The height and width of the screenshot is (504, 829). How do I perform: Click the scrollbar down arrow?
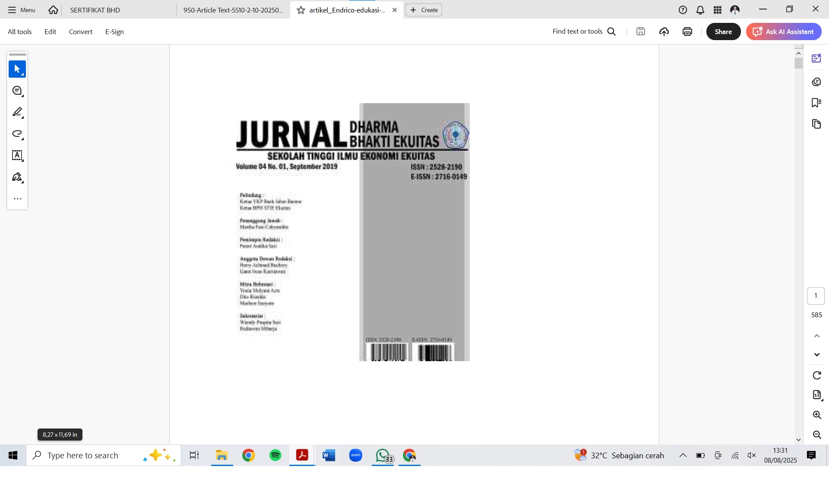[798, 440]
